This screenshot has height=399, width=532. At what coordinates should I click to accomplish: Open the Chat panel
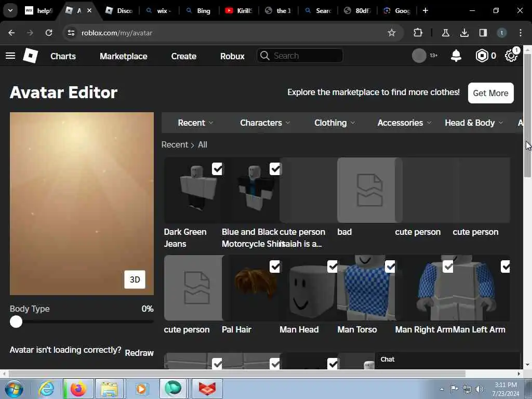447,360
